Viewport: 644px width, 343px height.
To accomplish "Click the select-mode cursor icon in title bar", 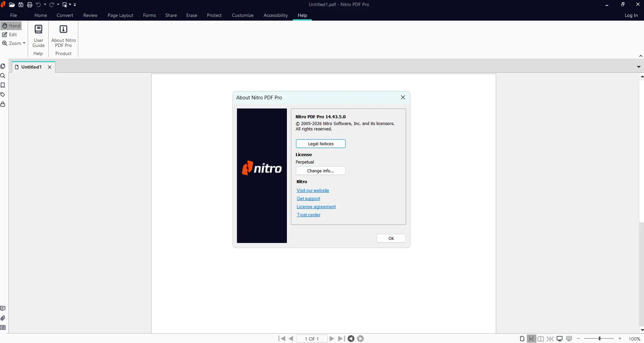I will tap(65, 5).
